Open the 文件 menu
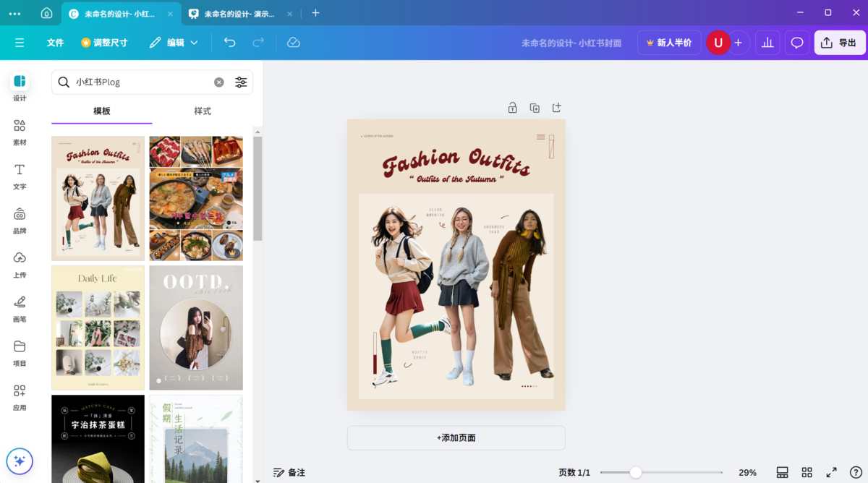Screen dimensions: 868x483 (55, 43)
